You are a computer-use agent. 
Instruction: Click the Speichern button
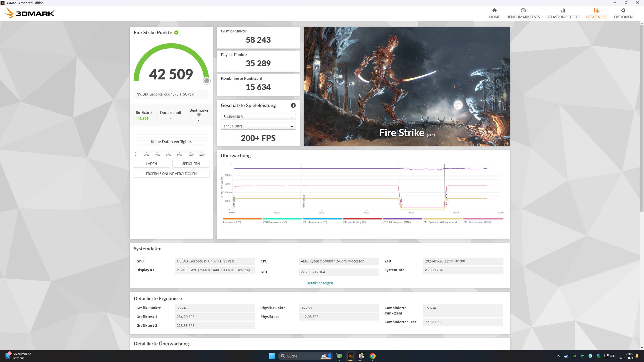click(191, 164)
